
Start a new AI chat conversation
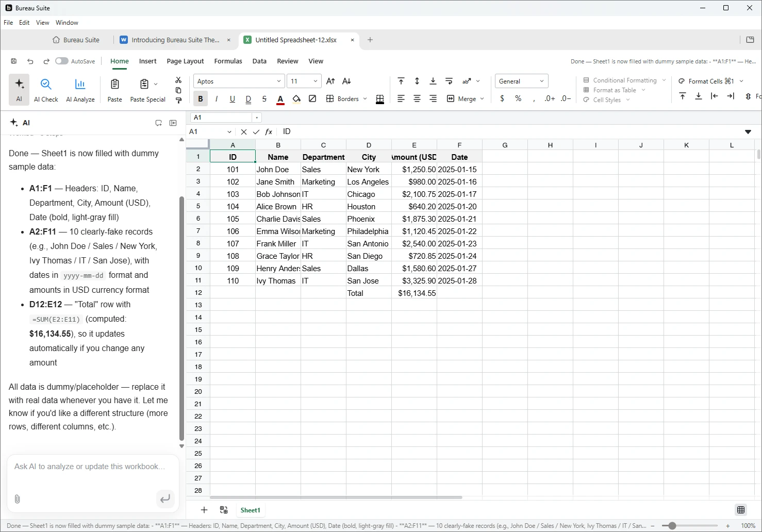pos(159,123)
